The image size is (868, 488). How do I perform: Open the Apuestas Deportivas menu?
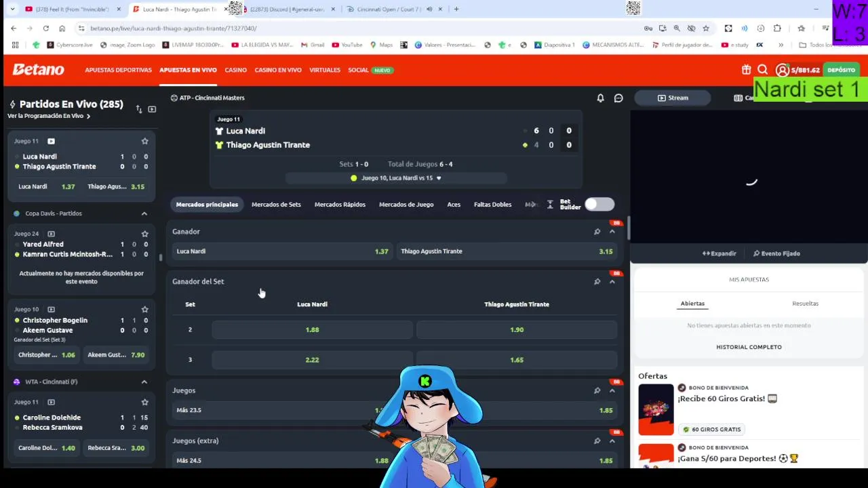119,70
